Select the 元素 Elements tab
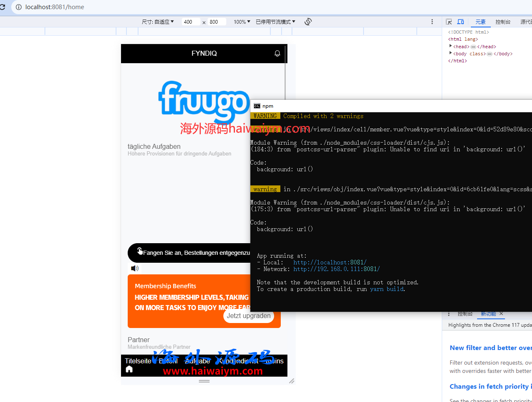Viewport: 532px width, 402px height. pyautogui.click(x=480, y=22)
